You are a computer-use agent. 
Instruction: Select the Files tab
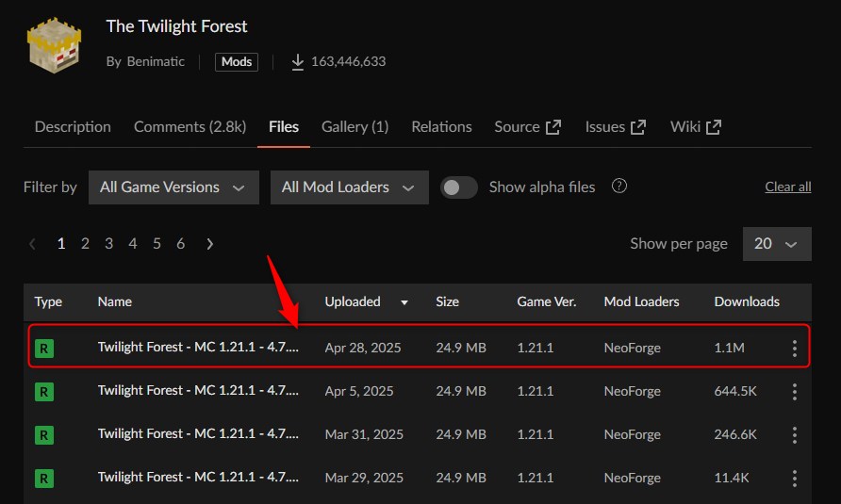(284, 127)
